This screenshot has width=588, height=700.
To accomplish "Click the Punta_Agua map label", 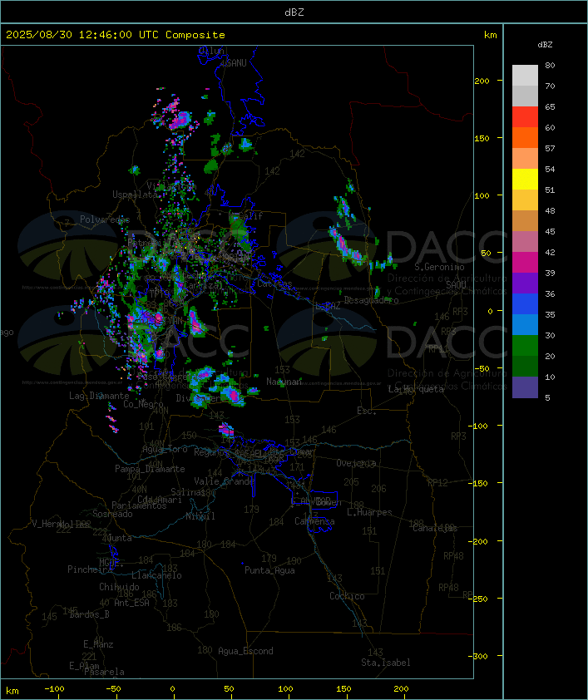I will coord(269,570).
